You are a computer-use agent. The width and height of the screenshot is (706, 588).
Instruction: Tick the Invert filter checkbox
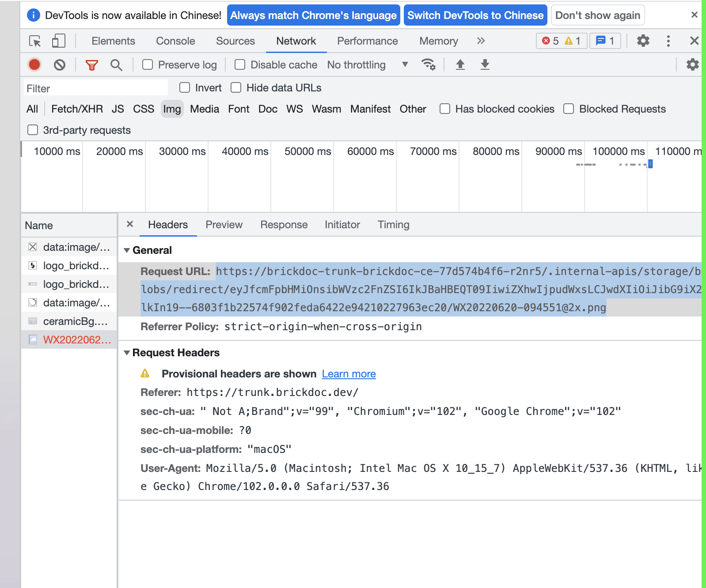pos(185,87)
